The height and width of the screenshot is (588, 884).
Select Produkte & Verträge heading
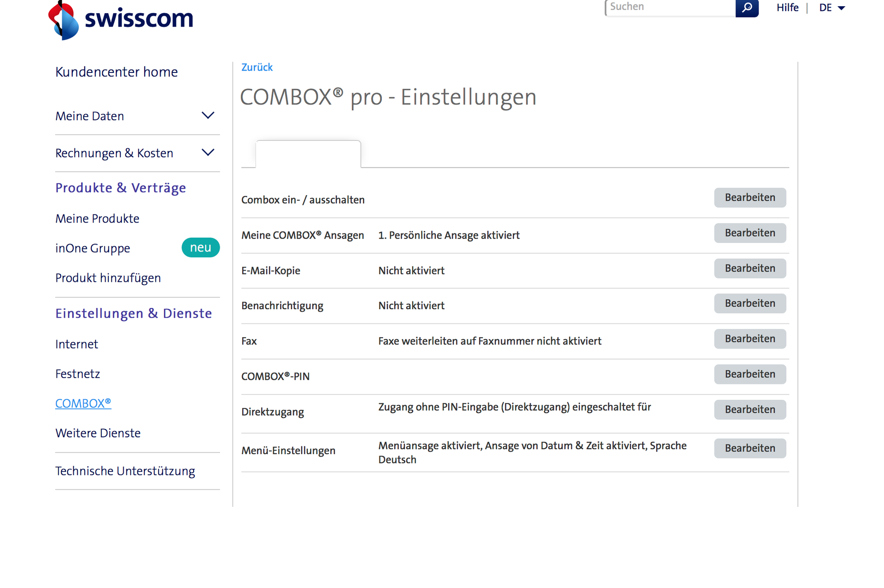120,188
